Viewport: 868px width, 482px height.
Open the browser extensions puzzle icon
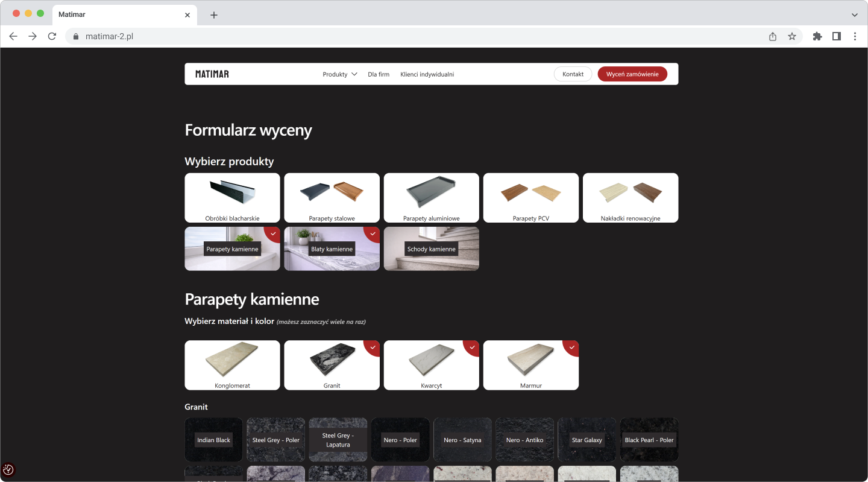click(x=817, y=36)
